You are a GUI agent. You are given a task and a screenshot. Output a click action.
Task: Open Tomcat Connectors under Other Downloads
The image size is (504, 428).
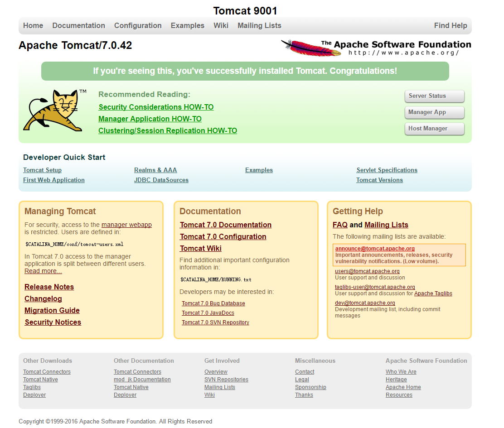[47, 372]
